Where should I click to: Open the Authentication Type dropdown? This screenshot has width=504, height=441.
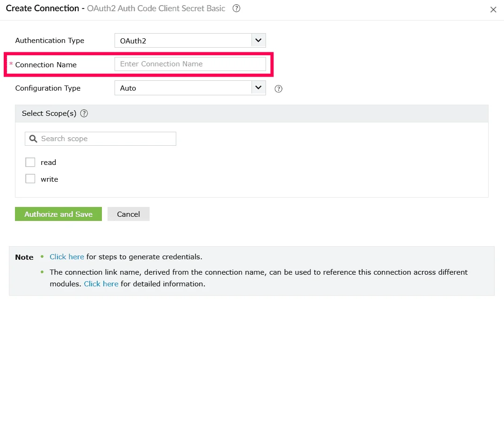tap(190, 41)
